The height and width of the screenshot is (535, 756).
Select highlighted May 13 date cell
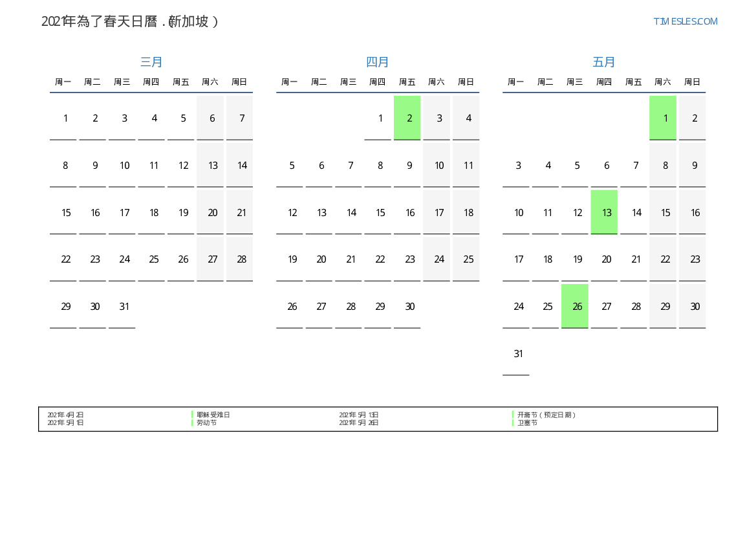pyautogui.click(x=604, y=212)
